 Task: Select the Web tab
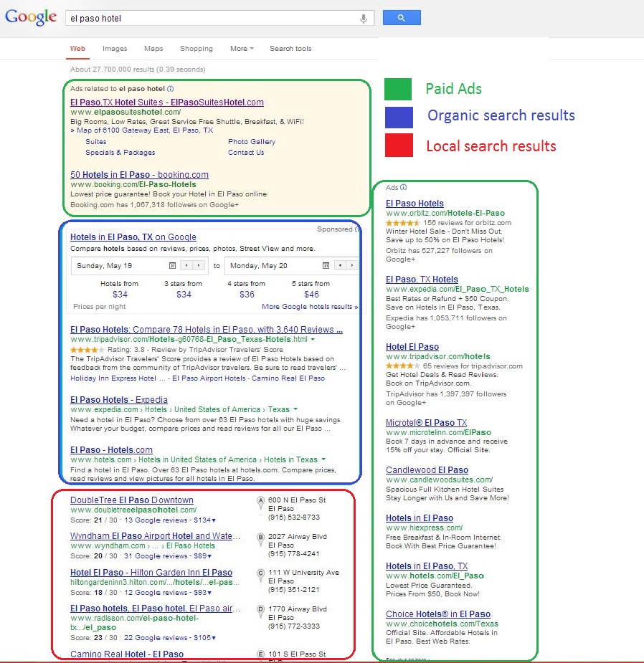pyautogui.click(x=77, y=49)
